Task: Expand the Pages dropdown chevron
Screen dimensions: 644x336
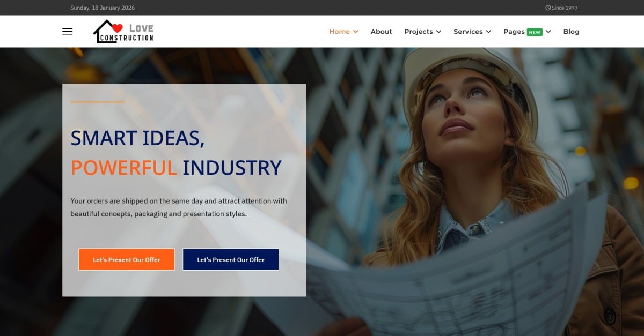Action: (x=548, y=32)
